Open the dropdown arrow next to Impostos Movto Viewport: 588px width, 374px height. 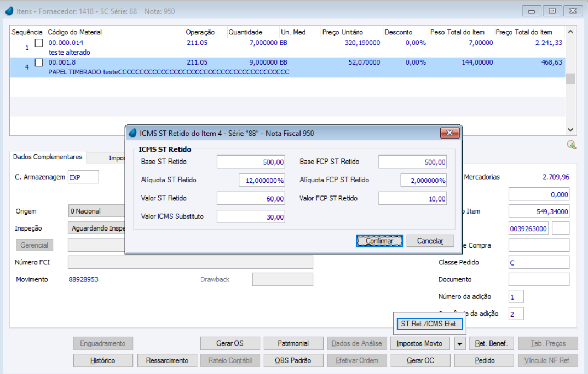(x=459, y=343)
